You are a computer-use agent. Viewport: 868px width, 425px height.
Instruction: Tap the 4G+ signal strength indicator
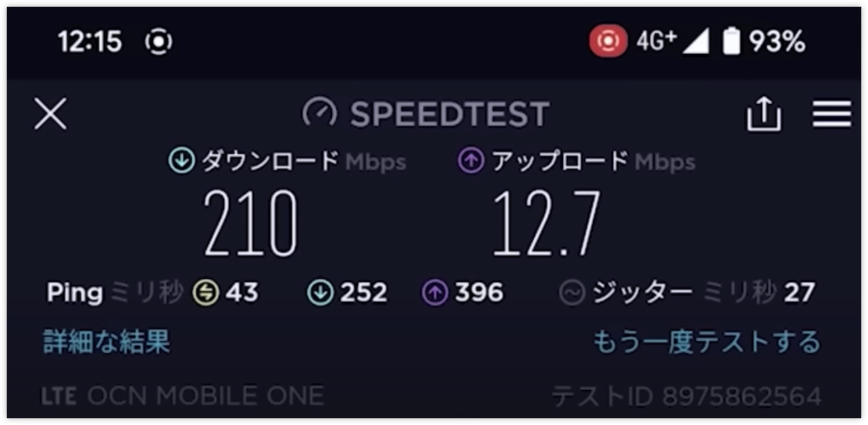pos(672,41)
